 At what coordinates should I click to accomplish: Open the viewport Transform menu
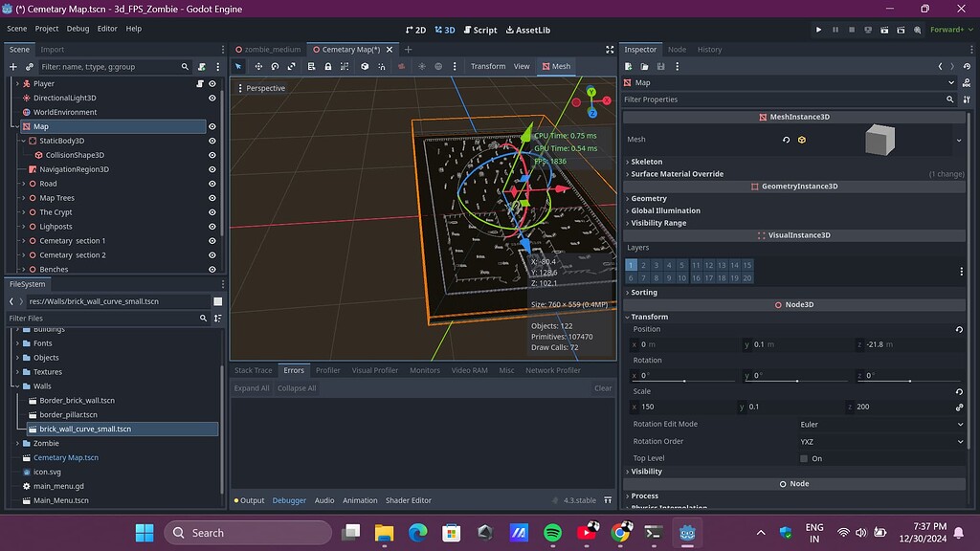(488, 66)
